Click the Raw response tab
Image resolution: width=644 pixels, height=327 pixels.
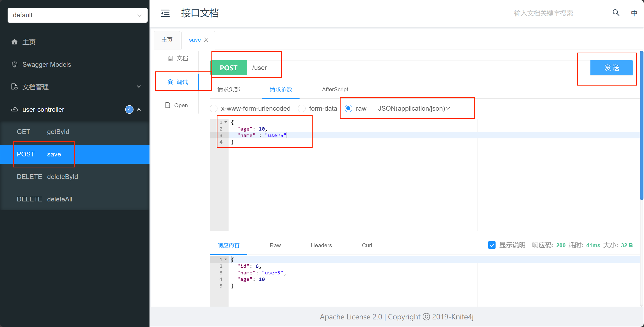274,245
